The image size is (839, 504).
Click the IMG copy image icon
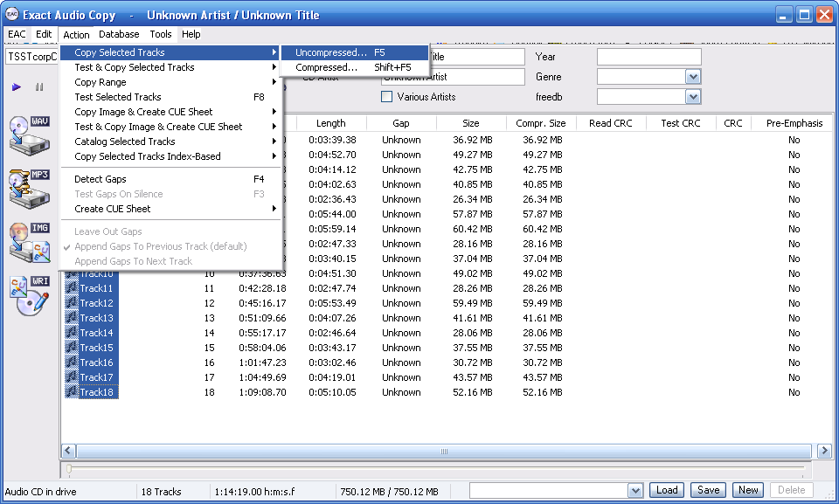click(30, 242)
